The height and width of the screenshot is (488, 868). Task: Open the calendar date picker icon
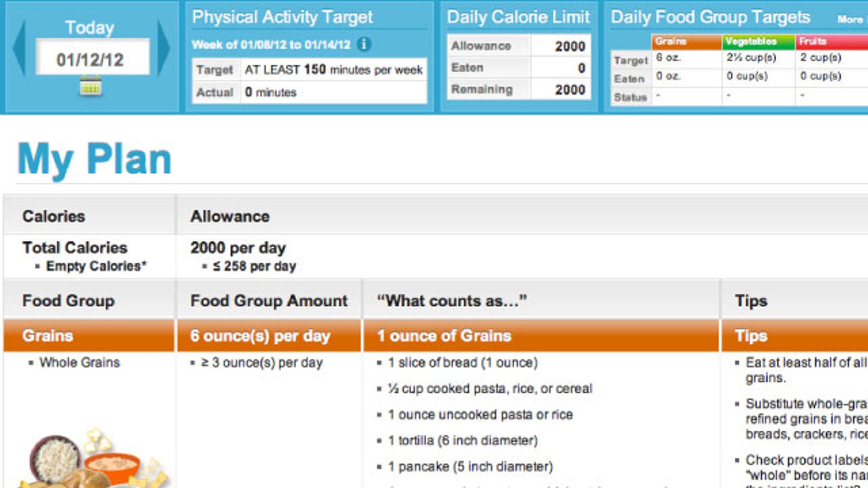[x=91, y=86]
